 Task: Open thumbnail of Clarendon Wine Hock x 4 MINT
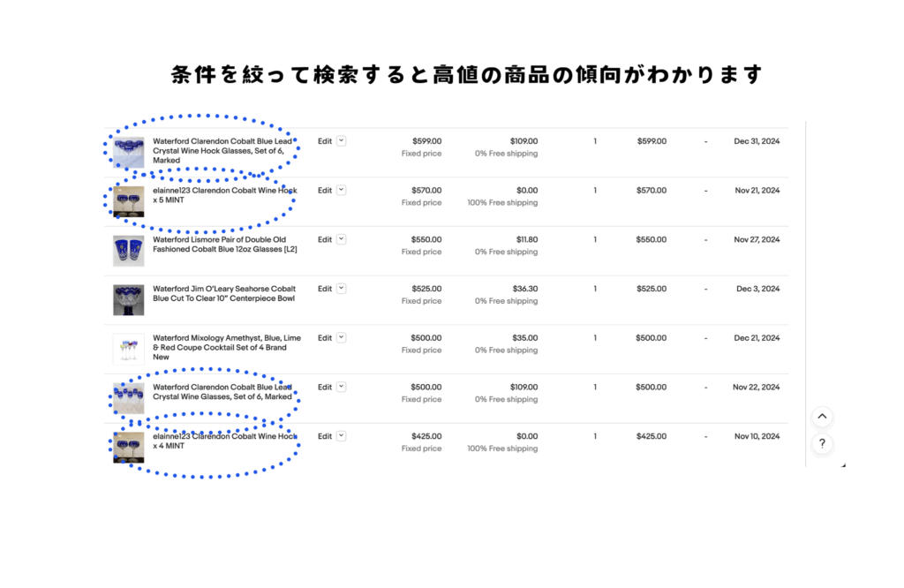(x=129, y=448)
